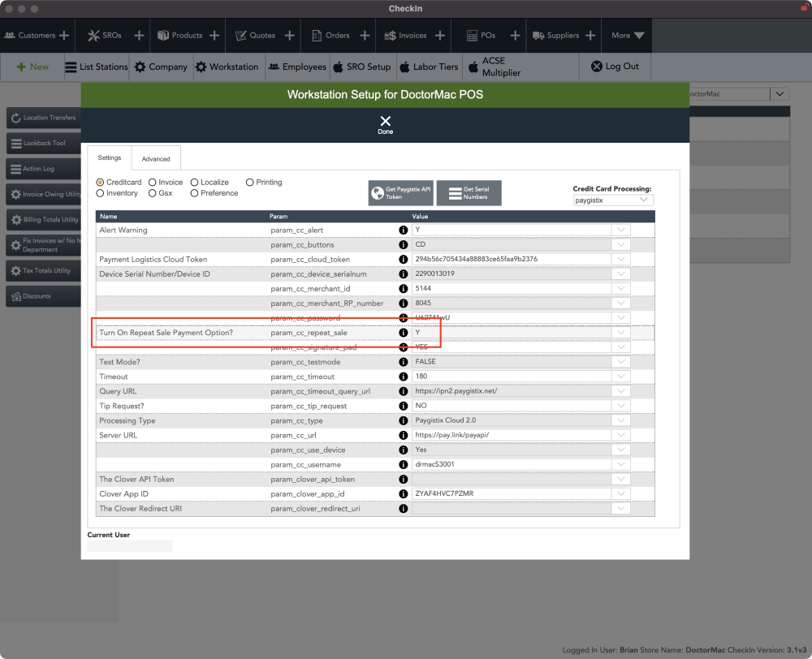812x659 pixels.
Task: Click the Labor Tiers button
Action: (427, 67)
